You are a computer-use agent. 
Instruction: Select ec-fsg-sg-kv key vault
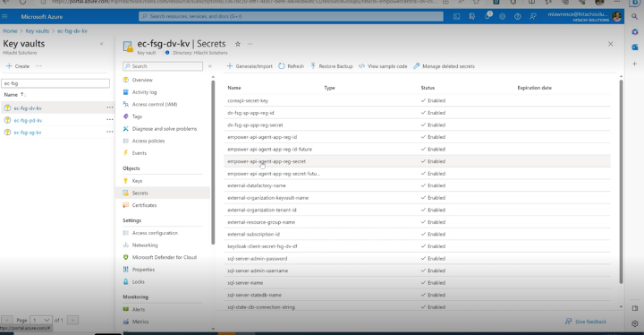coord(27,133)
